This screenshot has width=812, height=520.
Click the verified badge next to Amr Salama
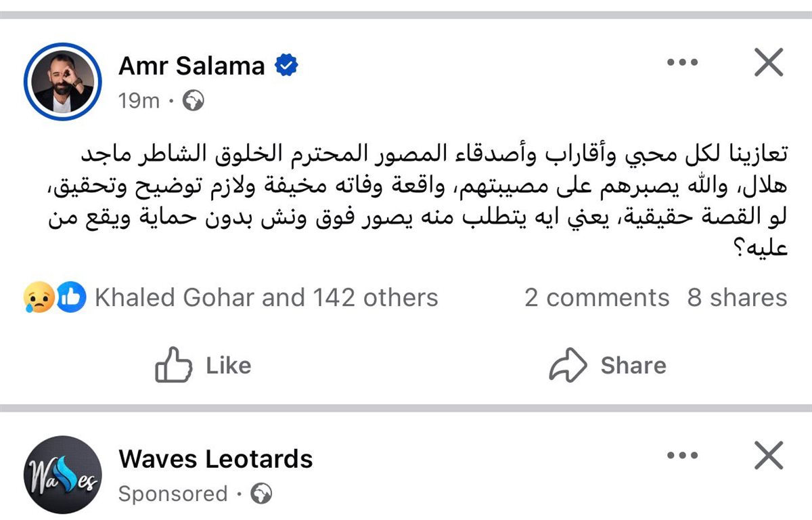tap(287, 66)
